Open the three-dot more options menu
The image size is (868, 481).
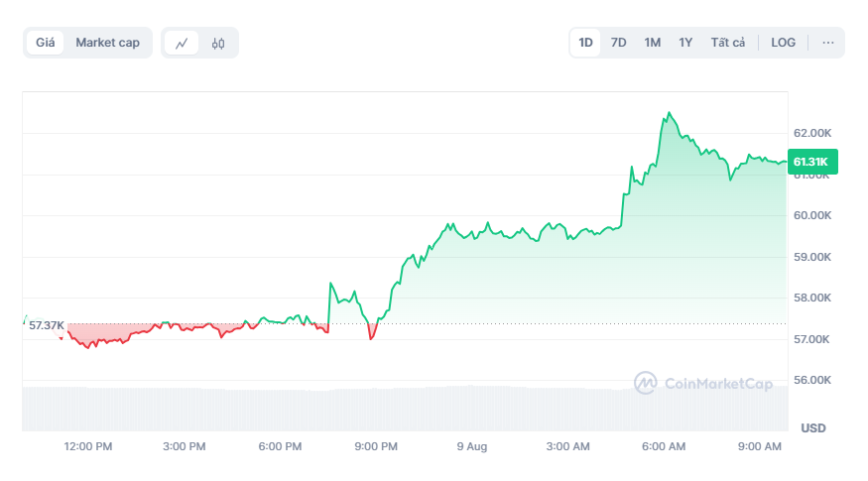coord(827,43)
